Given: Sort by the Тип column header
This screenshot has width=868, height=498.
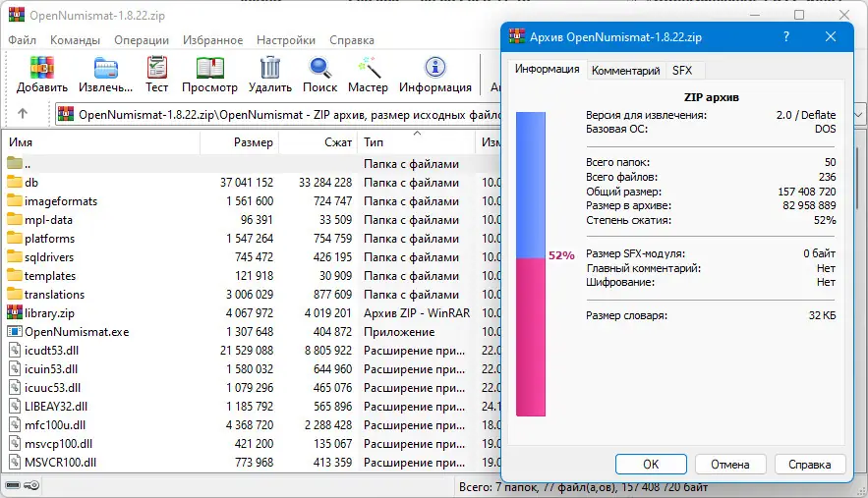Looking at the screenshot, I should [416, 142].
